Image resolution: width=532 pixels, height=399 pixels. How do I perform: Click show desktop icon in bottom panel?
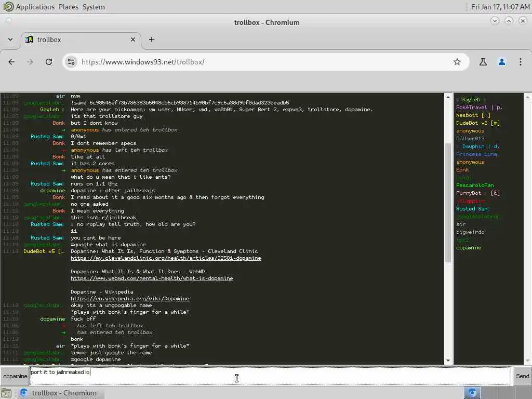tap(6, 393)
